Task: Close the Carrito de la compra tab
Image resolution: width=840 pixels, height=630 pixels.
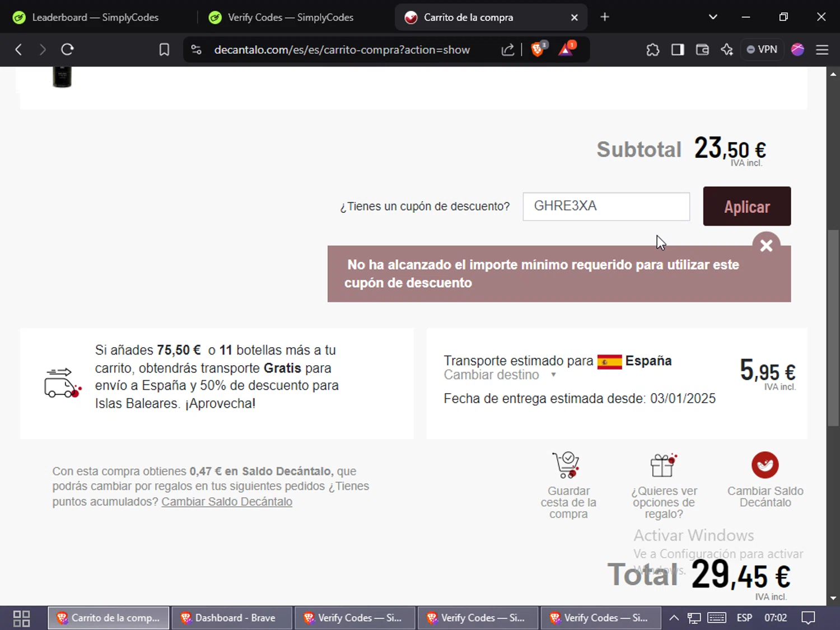Action: (x=574, y=17)
